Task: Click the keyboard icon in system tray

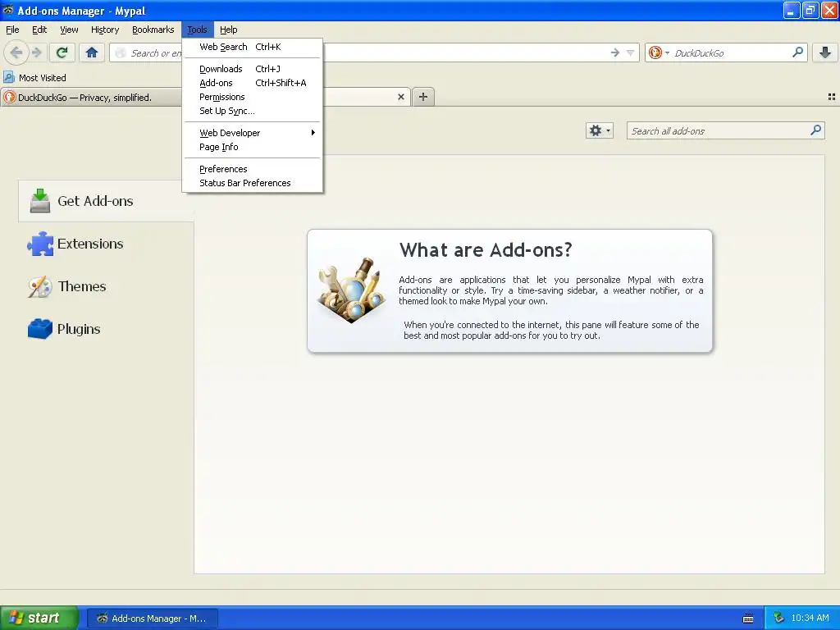Action: [748, 619]
